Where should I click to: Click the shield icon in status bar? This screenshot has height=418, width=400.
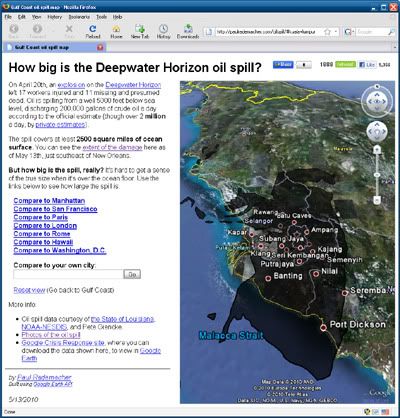click(x=367, y=412)
